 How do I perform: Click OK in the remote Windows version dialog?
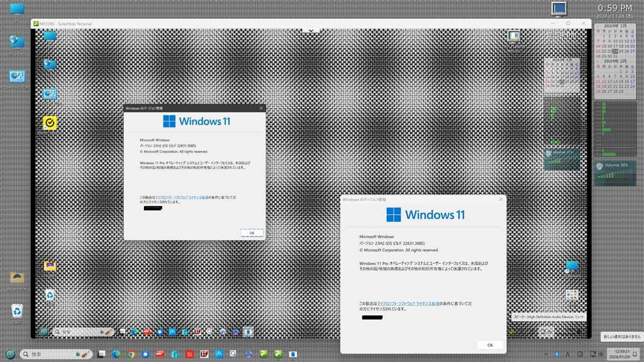[252, 233]
